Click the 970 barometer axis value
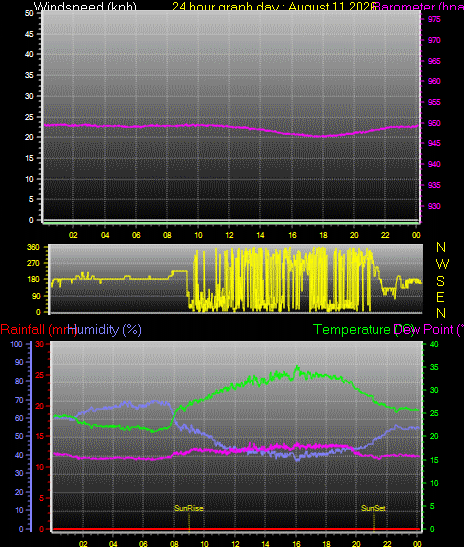The height and width of the screenshot is (547, 464). click(x=434, y=40)
